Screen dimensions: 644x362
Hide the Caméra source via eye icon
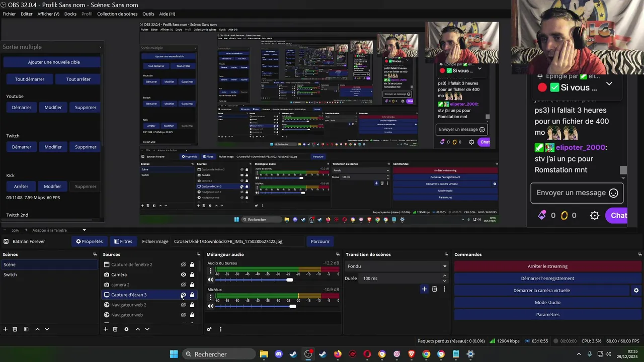(x=184, y=275)
